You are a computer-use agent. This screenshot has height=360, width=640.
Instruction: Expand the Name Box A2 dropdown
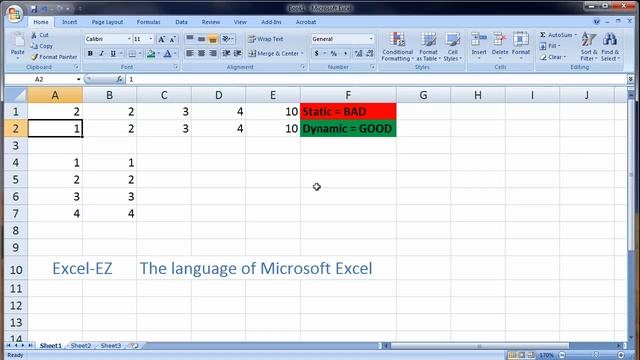78,79
